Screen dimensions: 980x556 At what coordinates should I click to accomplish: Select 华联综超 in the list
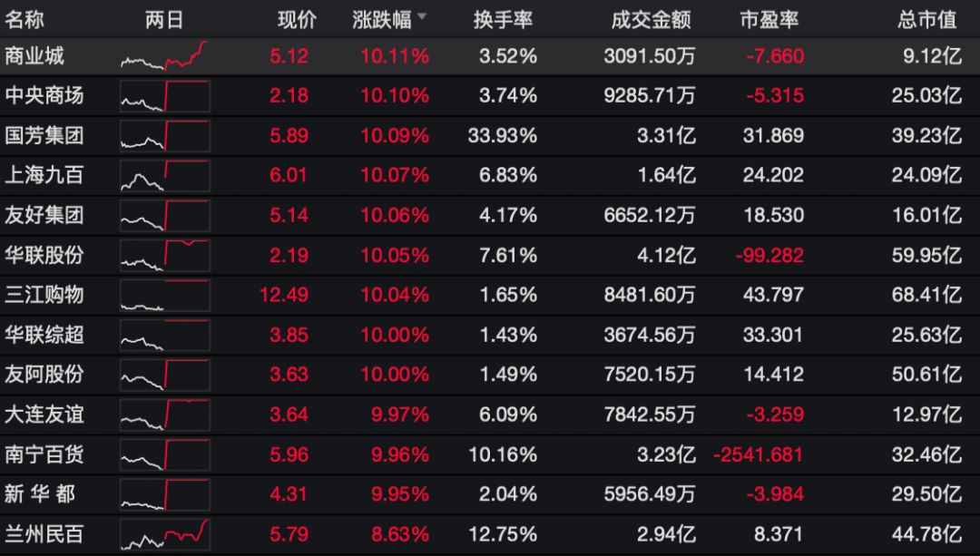click(x=44, y=335)
